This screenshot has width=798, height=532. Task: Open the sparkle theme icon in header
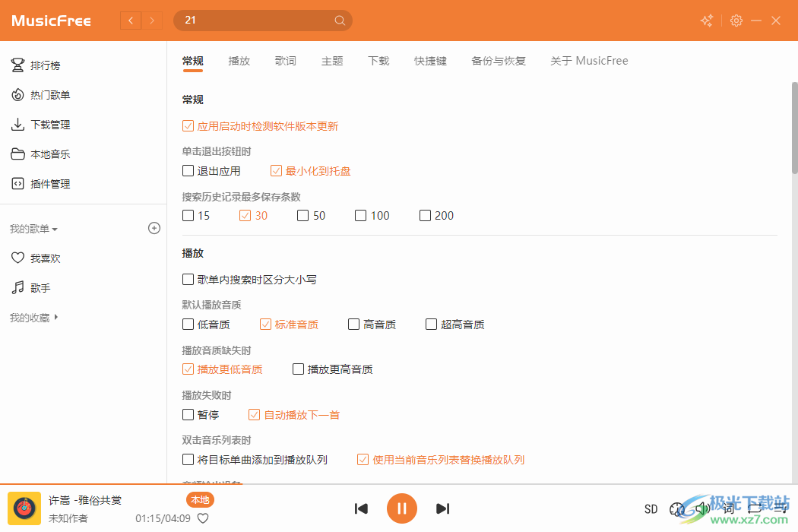707,21
